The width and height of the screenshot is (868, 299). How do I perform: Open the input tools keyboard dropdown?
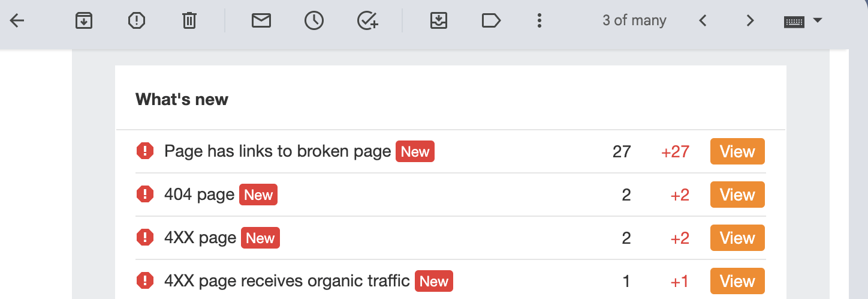[x=817, y=21]
